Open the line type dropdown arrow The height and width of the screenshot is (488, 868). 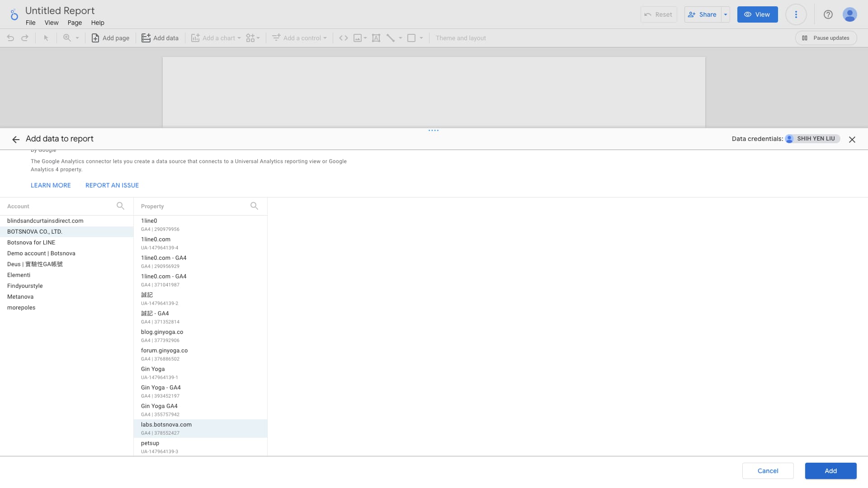(401, 38)
